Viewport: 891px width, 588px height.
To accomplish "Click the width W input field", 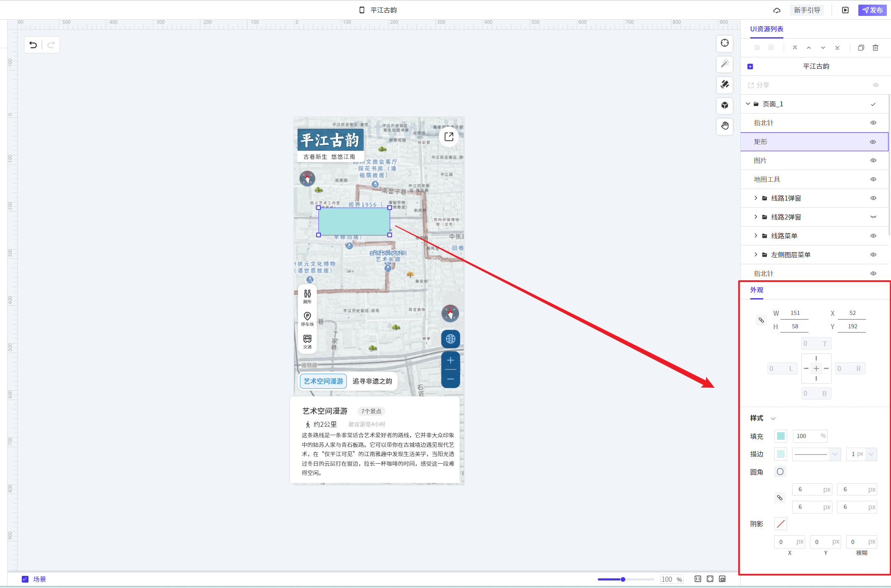I will pos(795,313).
